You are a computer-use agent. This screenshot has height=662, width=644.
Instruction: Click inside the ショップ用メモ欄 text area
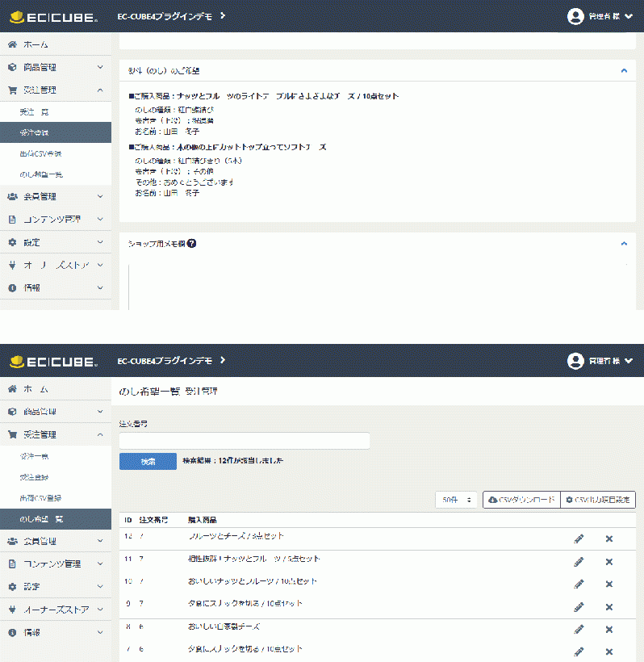[x=378, y=287]
